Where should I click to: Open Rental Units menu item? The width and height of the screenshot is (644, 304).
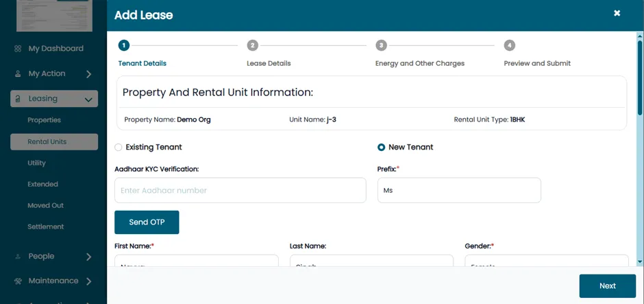coord(54,141)
